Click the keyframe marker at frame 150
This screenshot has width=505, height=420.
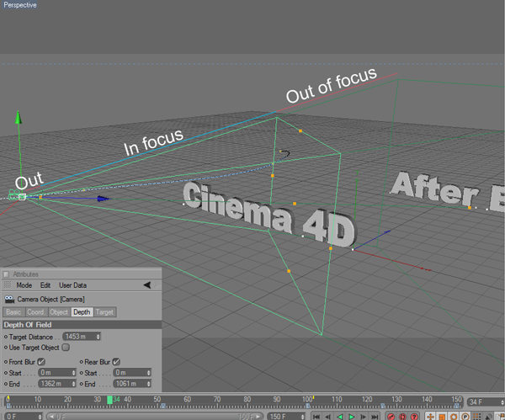[x=457, y=406]
